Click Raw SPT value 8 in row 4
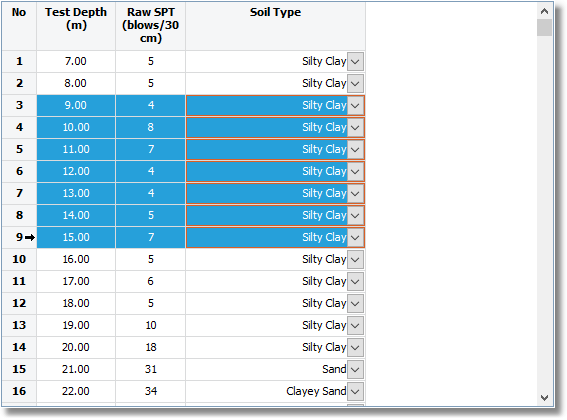The width and height of the screenshot is (567, 420). click(x=150, y=128)
